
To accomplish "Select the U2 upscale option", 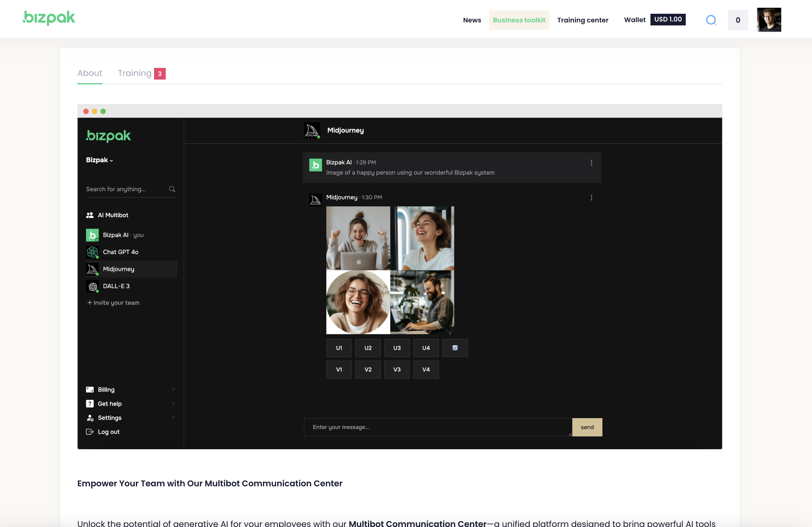I will 368,348.
